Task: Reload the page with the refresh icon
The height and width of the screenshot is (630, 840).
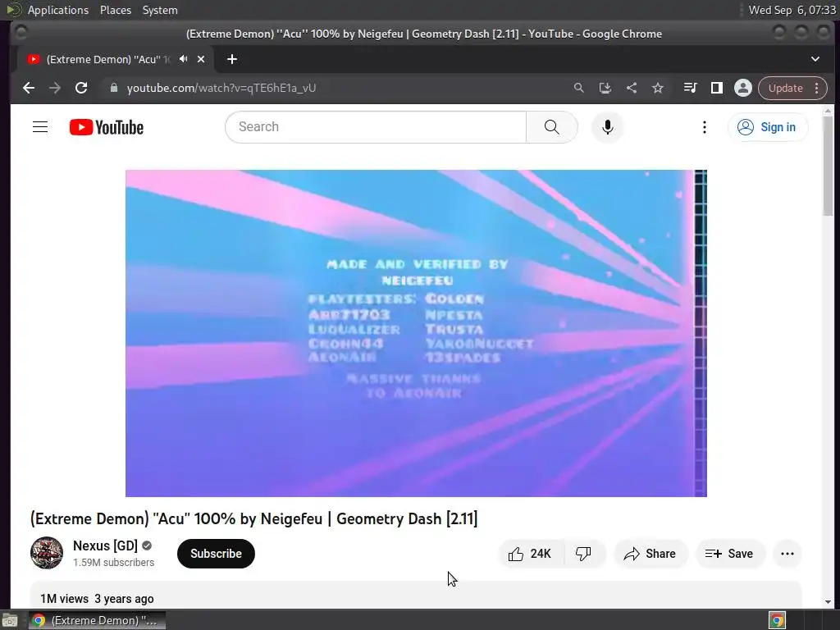Action: click(81, 88)
